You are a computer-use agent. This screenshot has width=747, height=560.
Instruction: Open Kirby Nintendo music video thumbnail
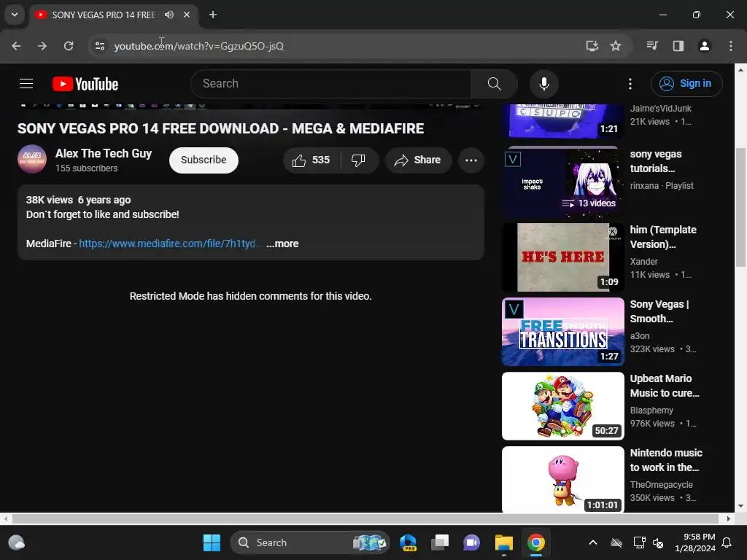pos(562,480)
